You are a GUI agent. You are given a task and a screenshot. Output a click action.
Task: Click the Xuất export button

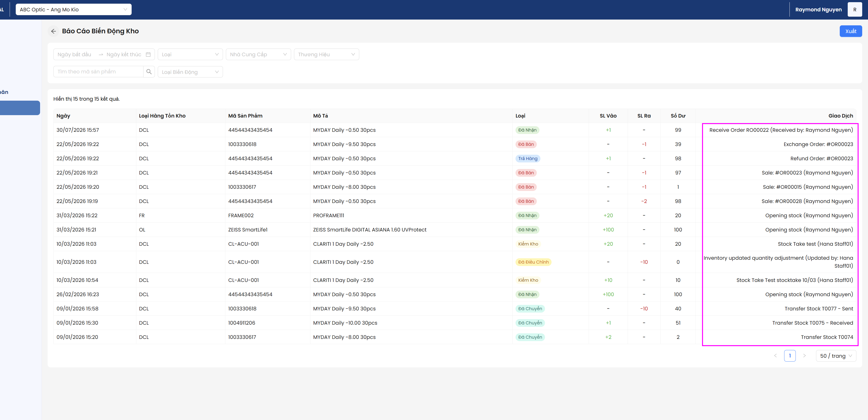(850, 31)
